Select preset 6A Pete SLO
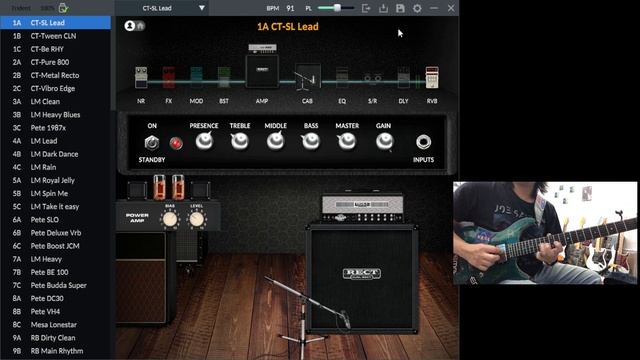 [x=56, y=220]
